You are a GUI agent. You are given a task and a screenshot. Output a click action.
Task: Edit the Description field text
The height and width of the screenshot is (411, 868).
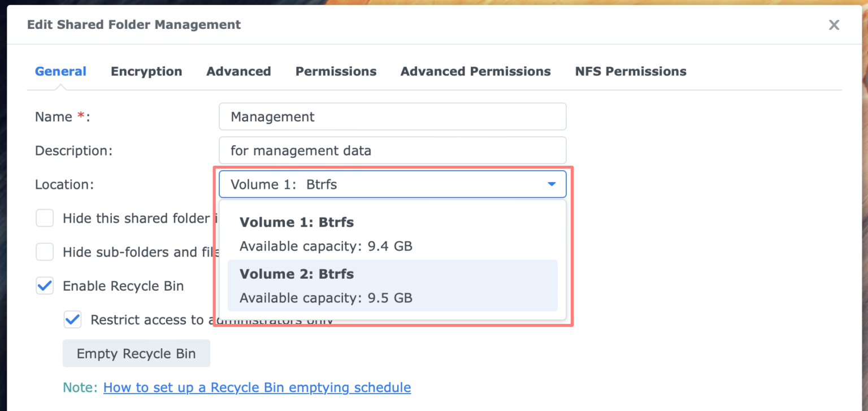click(392, 150)
